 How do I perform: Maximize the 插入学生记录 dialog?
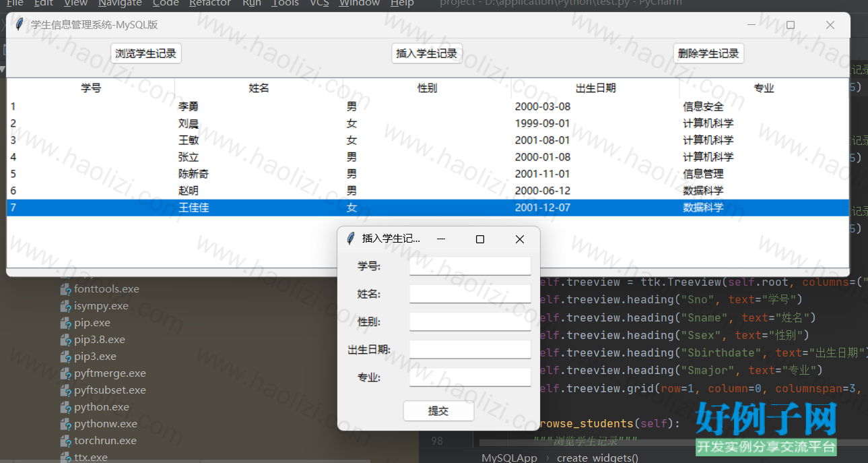(480, 239)
